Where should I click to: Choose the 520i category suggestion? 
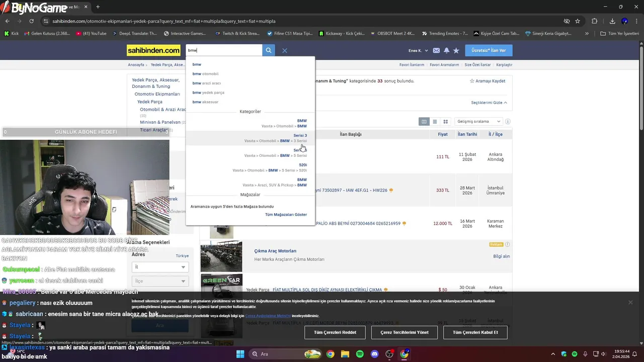coord(250,167)
